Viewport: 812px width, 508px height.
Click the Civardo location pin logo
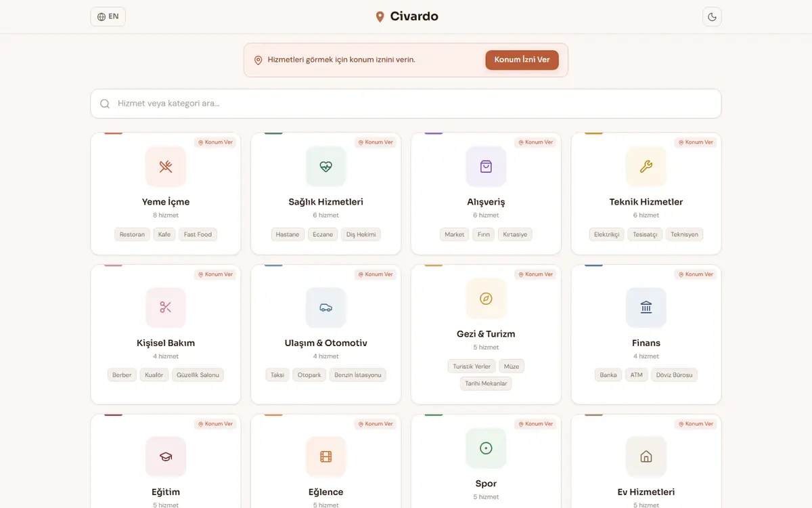(380, 17)
